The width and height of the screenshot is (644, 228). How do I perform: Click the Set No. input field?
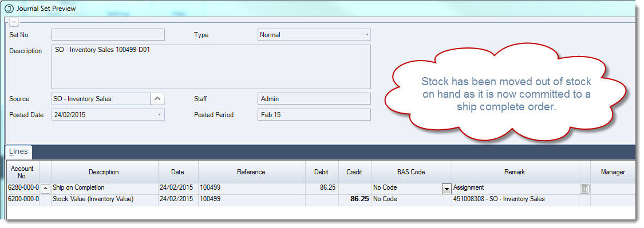click(x=108, y=35)
